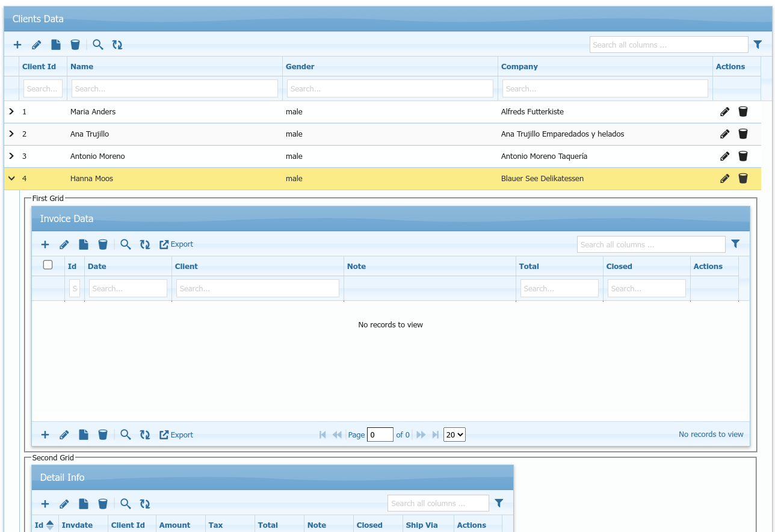
Task: Click the Invoice Data page number input
Action: pyautogui.click(x=380, y=435)
